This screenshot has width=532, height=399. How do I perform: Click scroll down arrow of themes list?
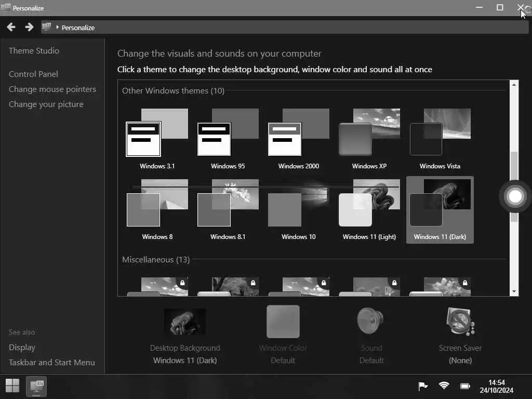pyautogui.click(x=514, y=291)
